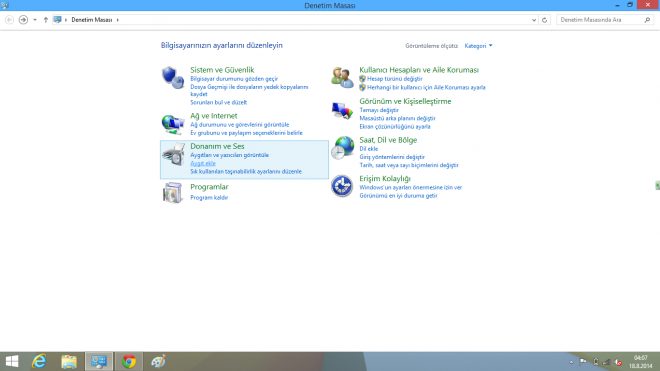The image size is (660, 371).
Task: Open Ağ durumunu ve görevlerini görüntüle
Action: (x=240, y=125)
